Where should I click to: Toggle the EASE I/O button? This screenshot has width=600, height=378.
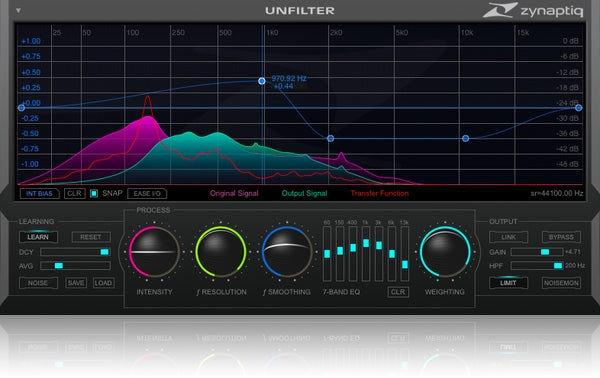147,194
